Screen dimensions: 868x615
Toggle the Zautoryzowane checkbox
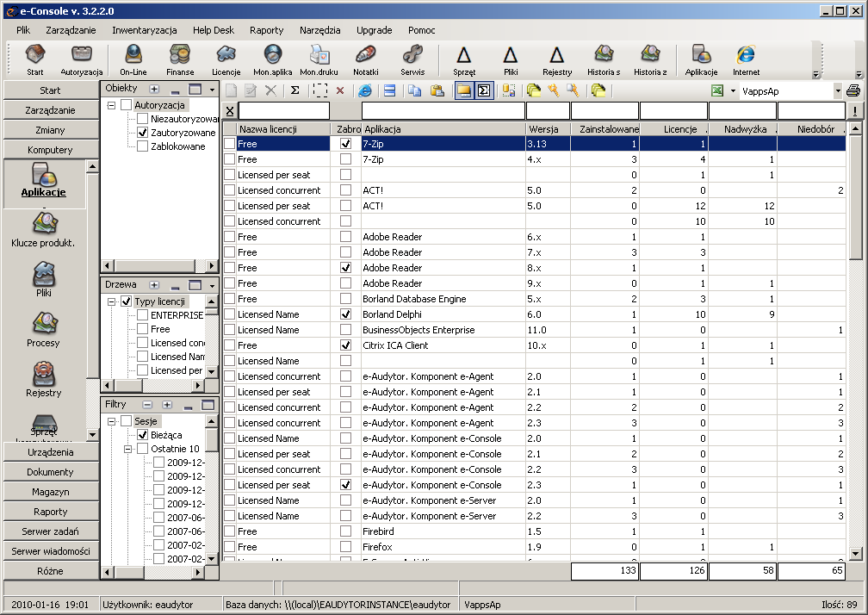[x=142, y=133]
